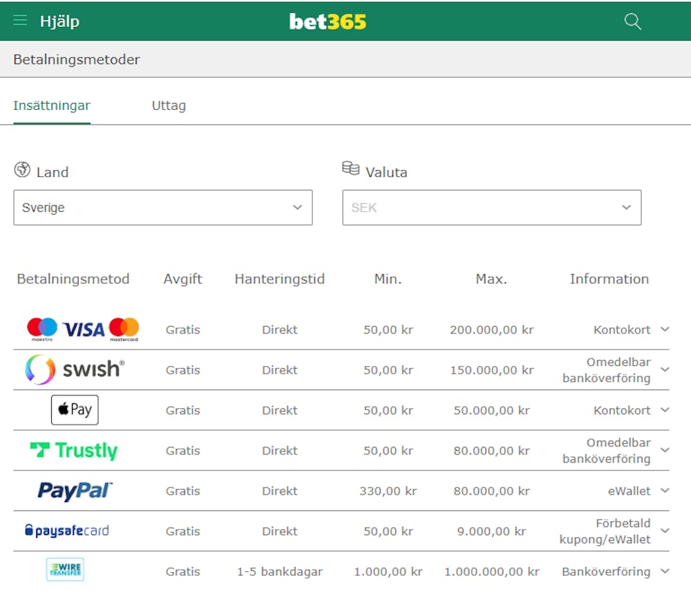Expand the paysafecard row chevron
691x616 pixels.
[665, 530]
